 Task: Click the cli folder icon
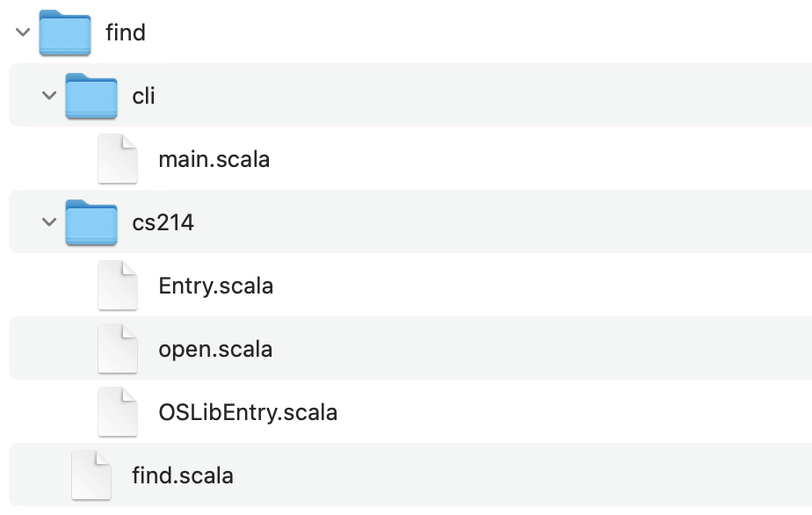[91, 96]
